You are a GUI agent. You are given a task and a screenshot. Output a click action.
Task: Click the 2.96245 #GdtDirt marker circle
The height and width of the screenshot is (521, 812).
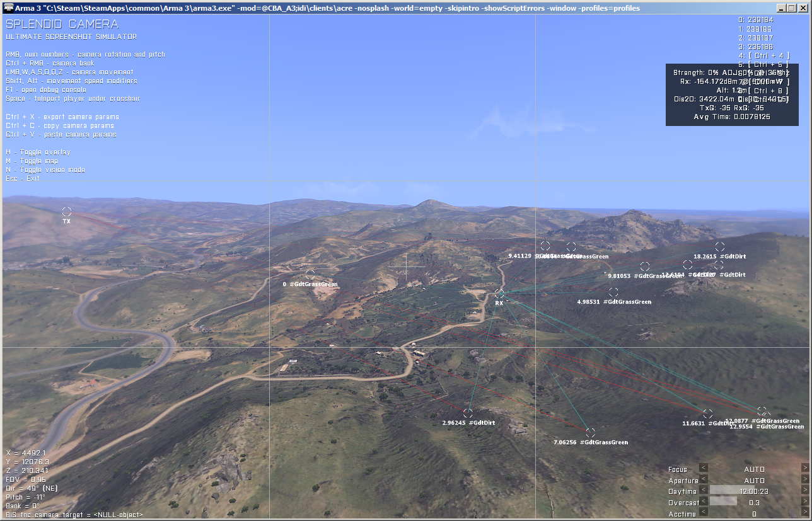(468, 413)
